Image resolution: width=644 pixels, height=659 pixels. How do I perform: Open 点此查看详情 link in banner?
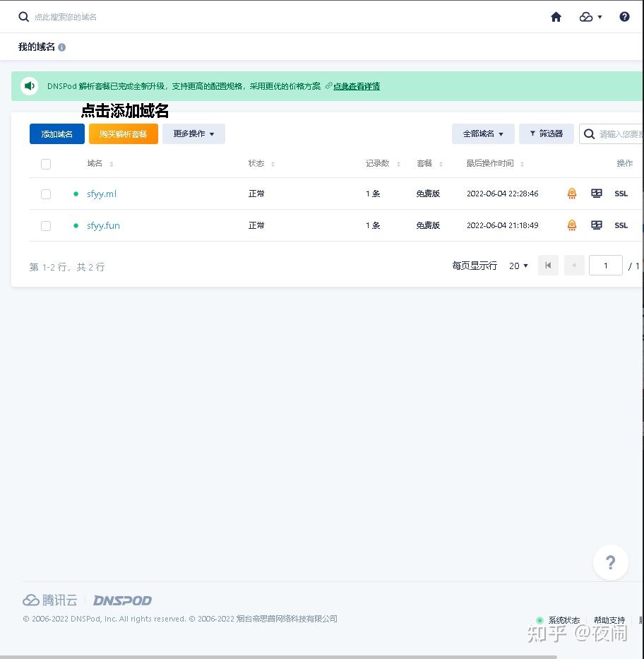coord(356,86)
